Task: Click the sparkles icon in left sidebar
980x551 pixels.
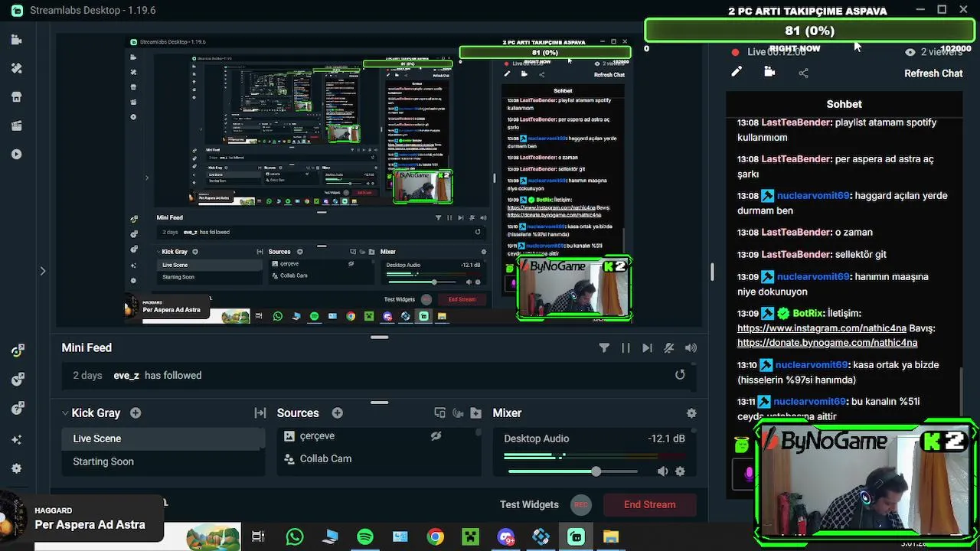Action: pos(17,439)
